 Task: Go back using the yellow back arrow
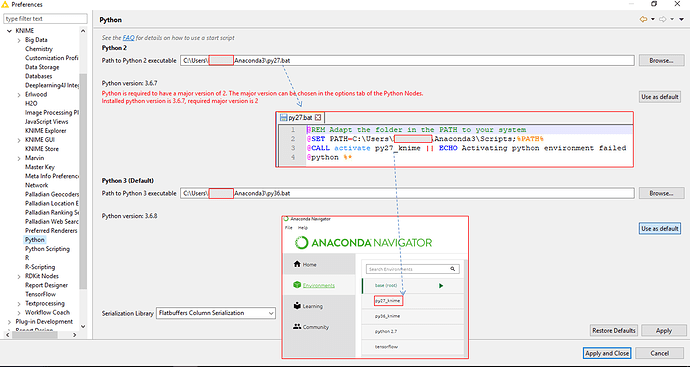pos(643,19)
